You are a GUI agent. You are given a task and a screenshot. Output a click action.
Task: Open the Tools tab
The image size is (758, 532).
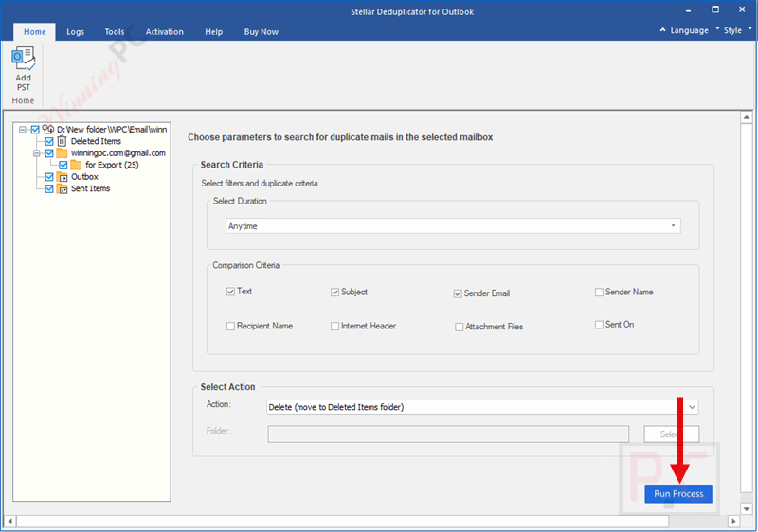tap(115, 32)
